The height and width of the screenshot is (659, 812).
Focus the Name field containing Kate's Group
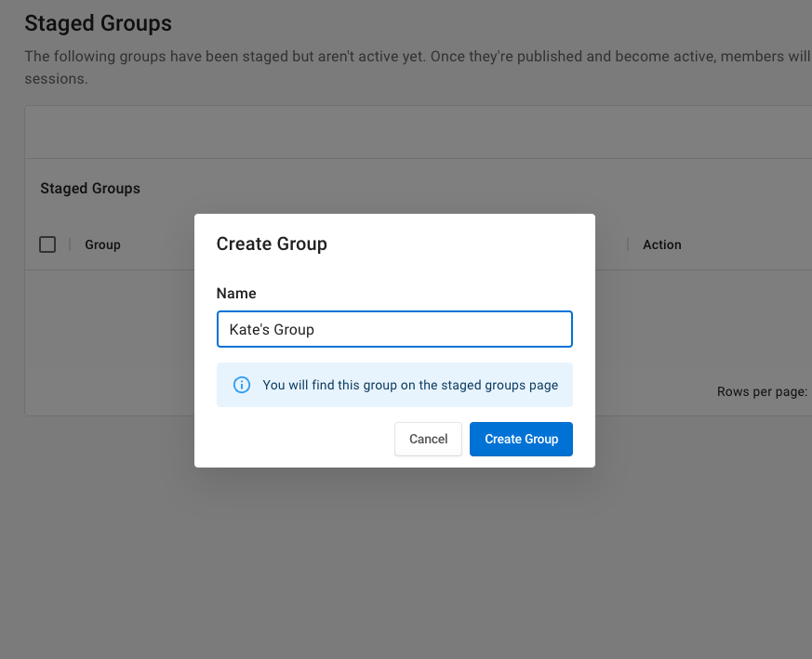coord(394,329)
